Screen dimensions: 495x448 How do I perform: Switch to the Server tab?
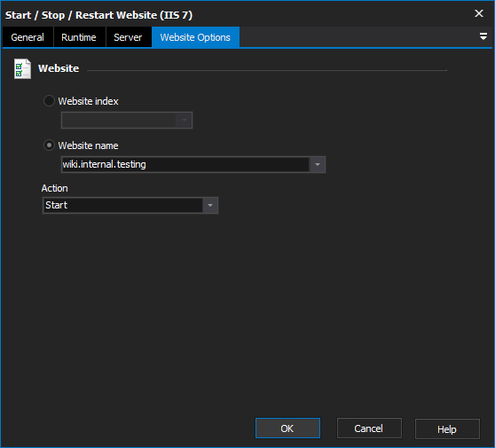128,37
